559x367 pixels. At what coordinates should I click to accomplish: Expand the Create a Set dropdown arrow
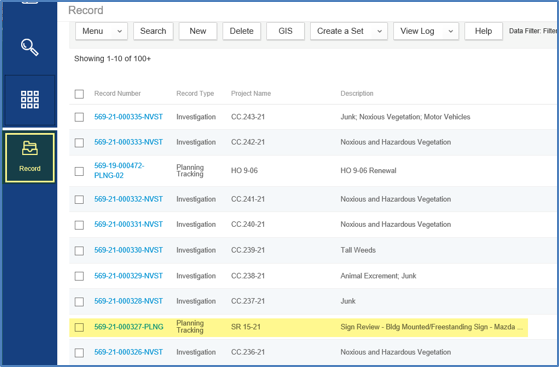click(379, 31)
